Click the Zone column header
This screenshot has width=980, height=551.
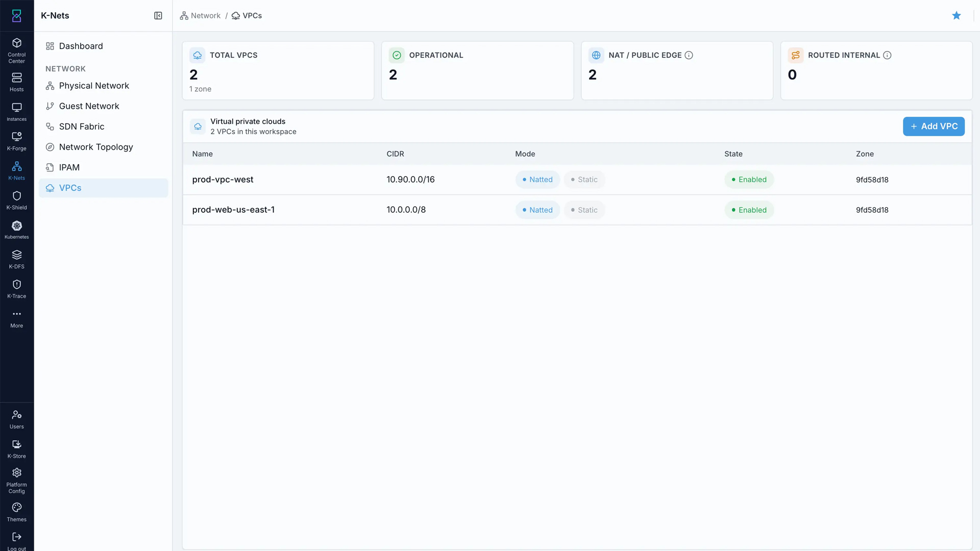pyautogui.click(x=865, y=154)
